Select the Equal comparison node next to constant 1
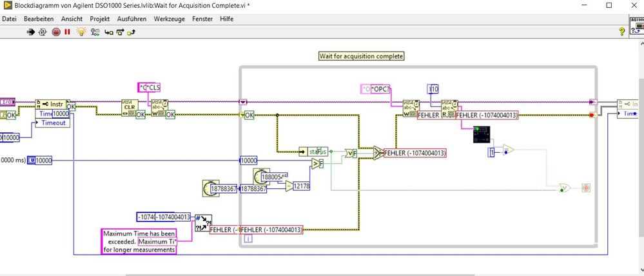The width and height of the screenshot is (644, 276). click(x=508, y=150)
